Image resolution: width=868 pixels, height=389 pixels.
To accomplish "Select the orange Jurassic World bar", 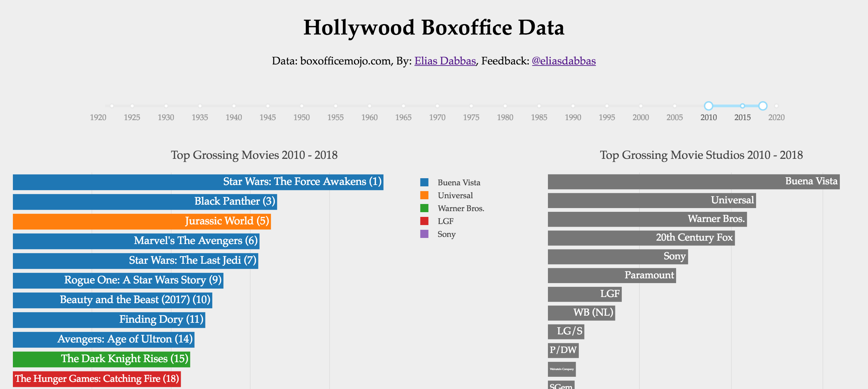I will [142, 221].
